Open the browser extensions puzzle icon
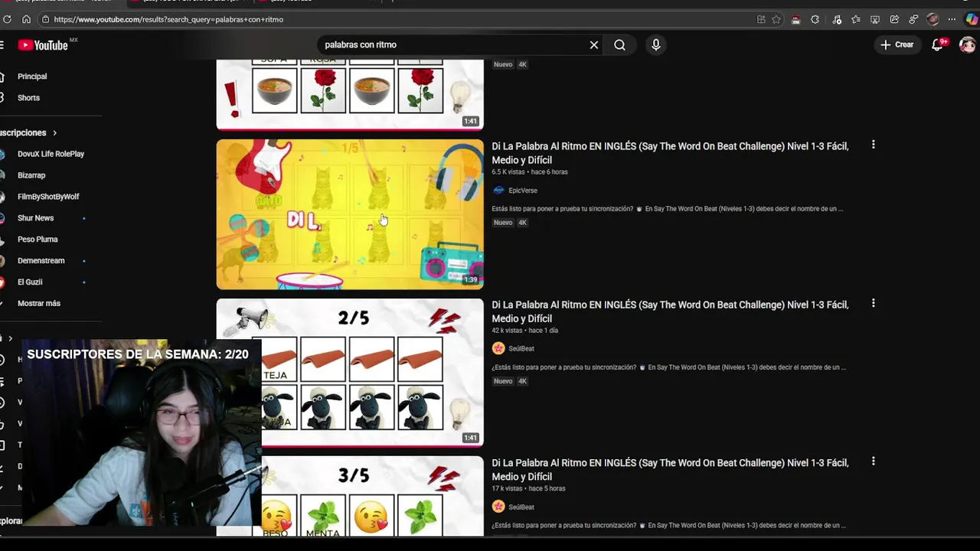The height and width of the screenshot is (551, 980). click(815, 19)
